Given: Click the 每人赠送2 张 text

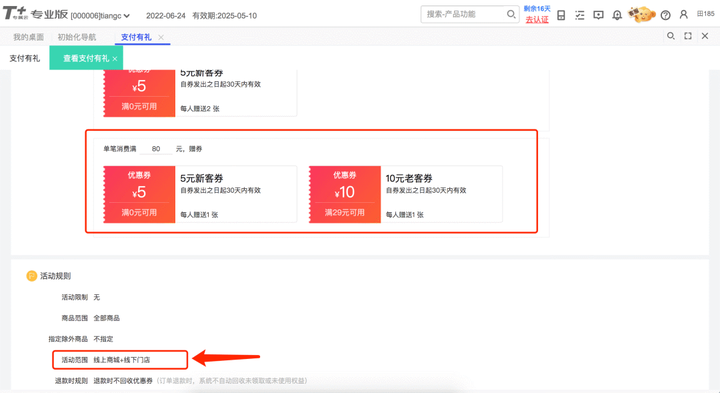Looking at the screenshot, I should click(x=200, y=109).
